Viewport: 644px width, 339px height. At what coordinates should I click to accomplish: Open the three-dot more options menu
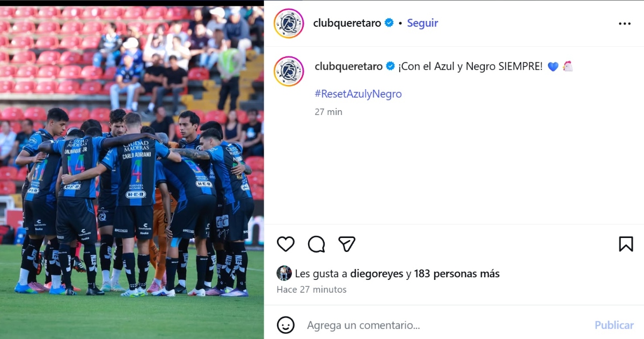click(x=625, y=24)
